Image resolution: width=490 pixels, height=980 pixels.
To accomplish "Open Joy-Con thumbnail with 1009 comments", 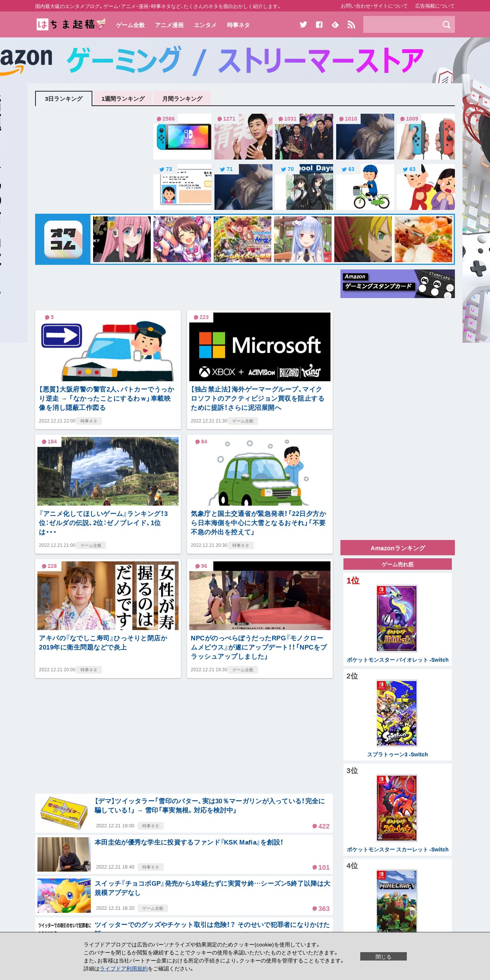I will pyautogui.click(x=426, y=137).
